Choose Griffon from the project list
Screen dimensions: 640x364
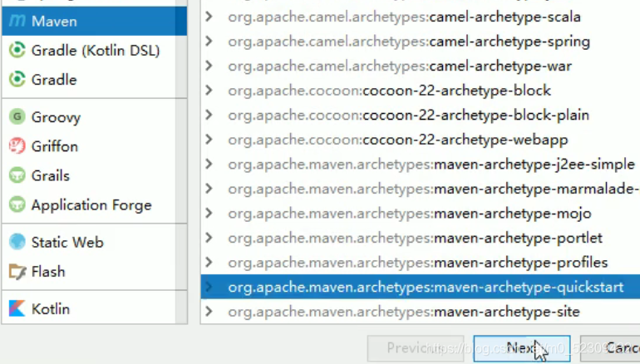pos(54,146)
